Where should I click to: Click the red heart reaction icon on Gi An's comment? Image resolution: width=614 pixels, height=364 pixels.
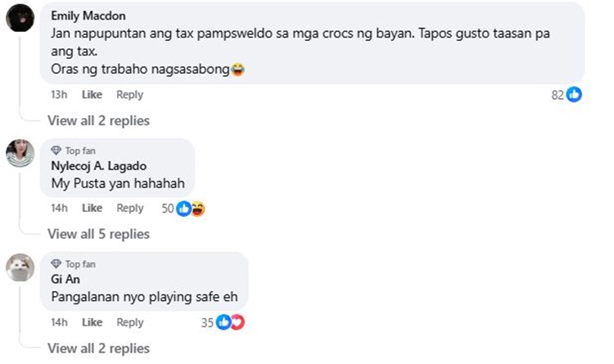click(237, 322)
